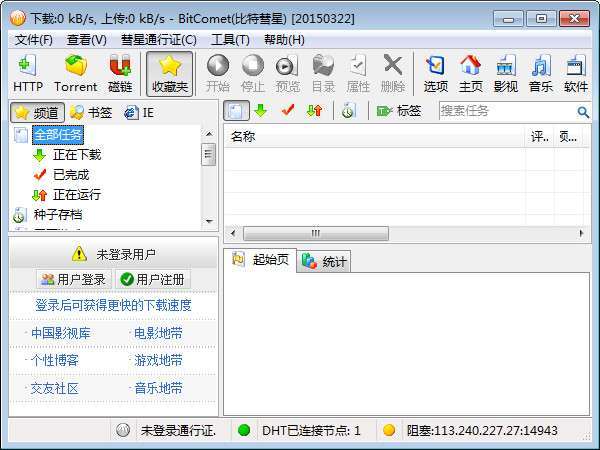
Task: Select 种子存档 in the task tree
Action: [58, 214]
